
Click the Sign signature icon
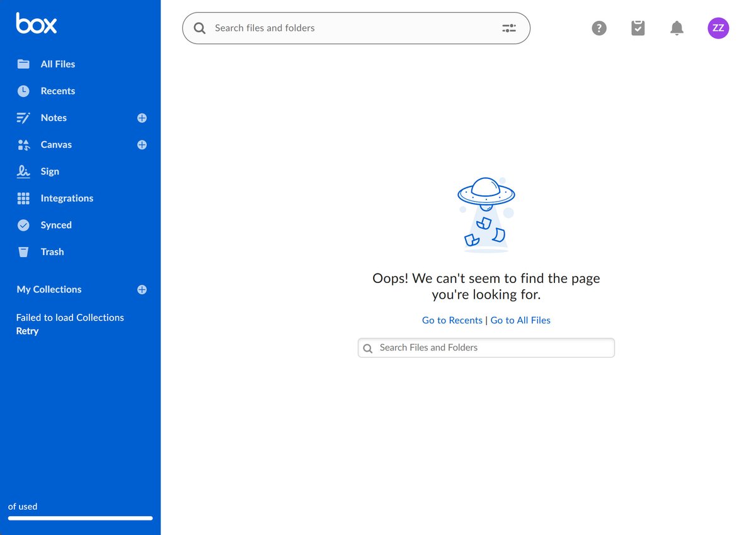click(x=23, y=171)
